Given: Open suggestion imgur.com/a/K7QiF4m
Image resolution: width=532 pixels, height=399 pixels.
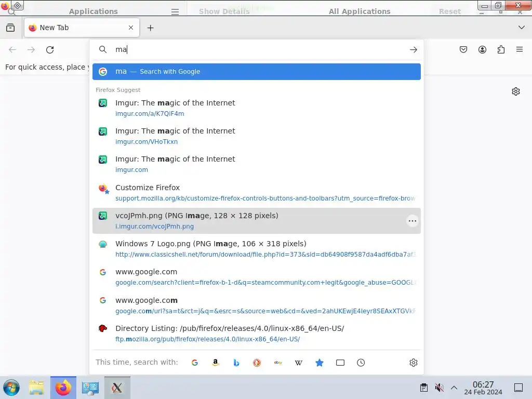Looking at the screenshot, I should click(257, 108).
